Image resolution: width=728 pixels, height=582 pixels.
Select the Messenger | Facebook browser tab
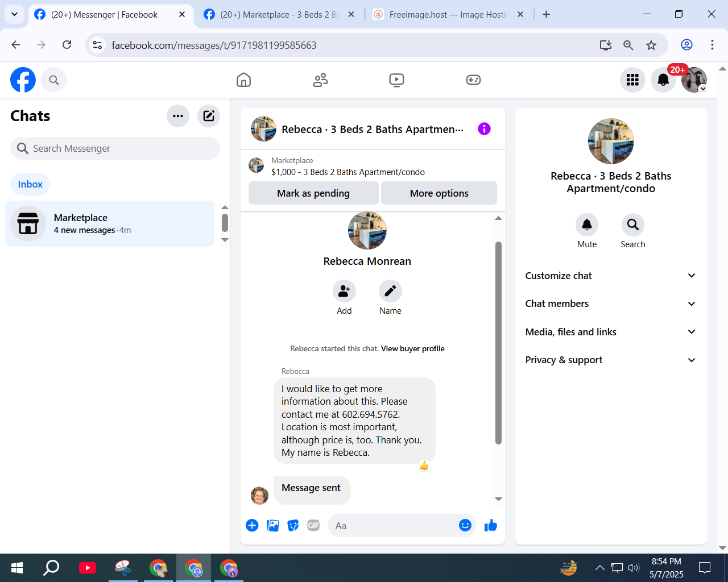tap(104, 15)
